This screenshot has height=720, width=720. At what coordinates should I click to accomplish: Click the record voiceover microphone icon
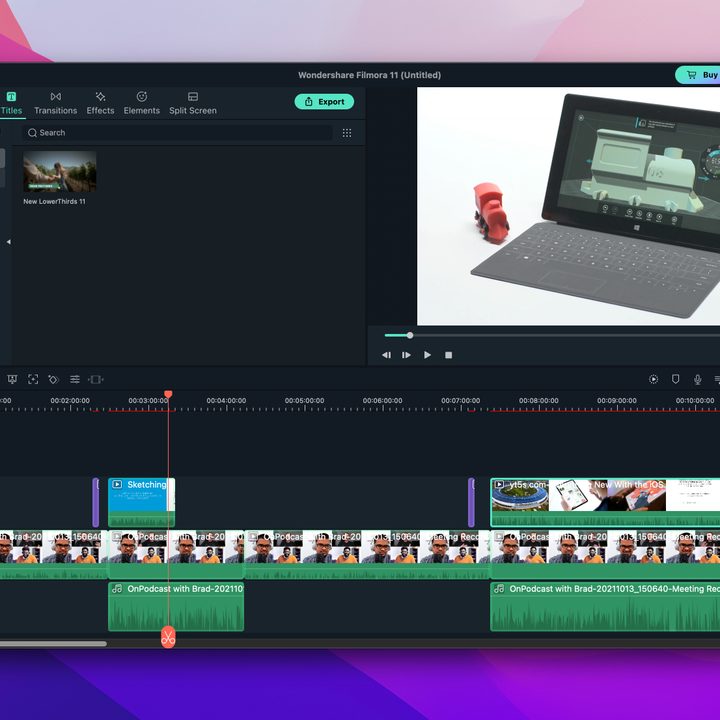698,379
